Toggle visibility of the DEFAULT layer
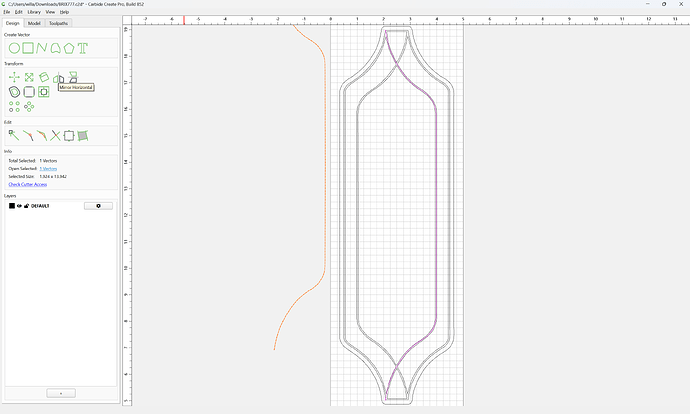 pos(19,206)
